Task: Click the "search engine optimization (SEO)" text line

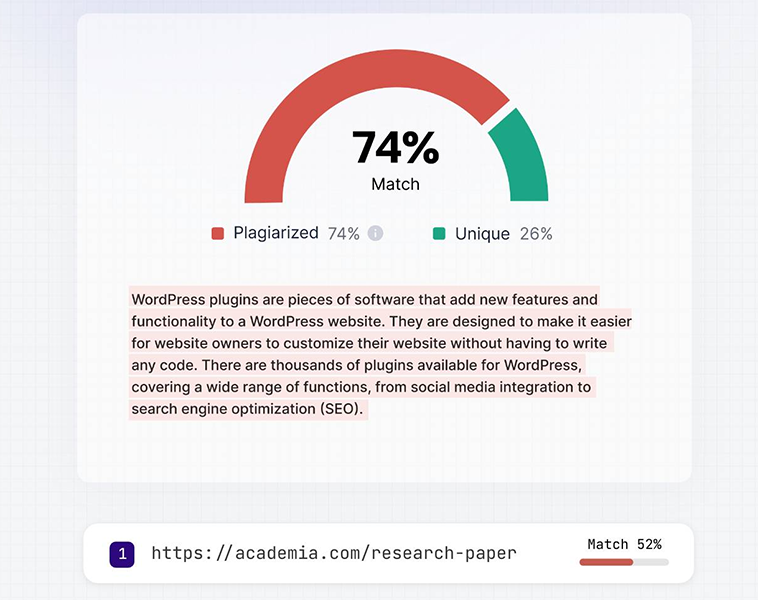Action: tap(249, 409)
